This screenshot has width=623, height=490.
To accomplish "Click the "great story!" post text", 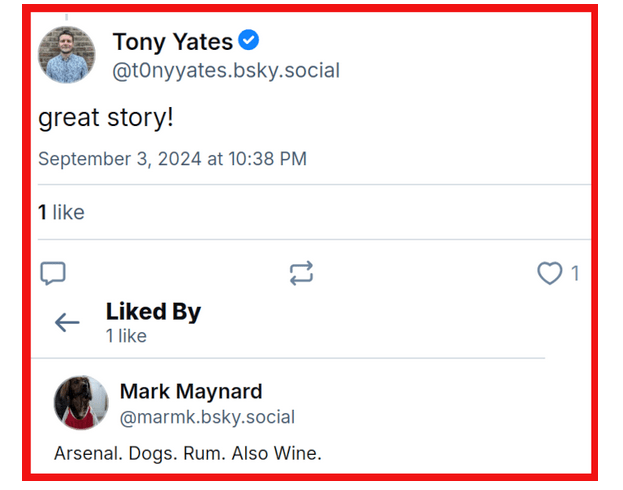I will click(106, 117).
